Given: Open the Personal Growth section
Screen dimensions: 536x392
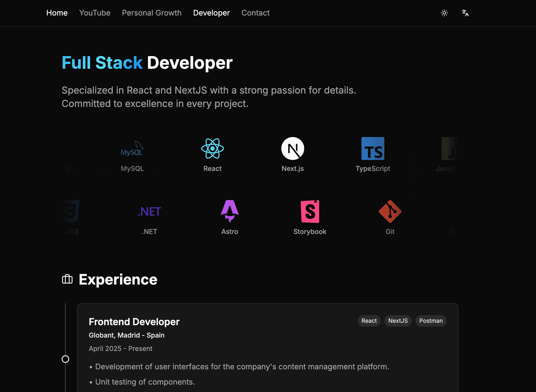Looking at the screenshot, I should (152, 13).
